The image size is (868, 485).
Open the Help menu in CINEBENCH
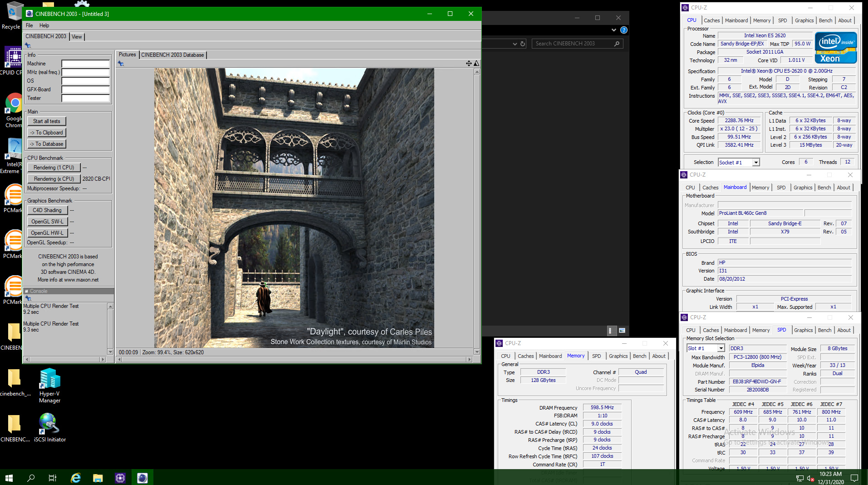[44, 25]
